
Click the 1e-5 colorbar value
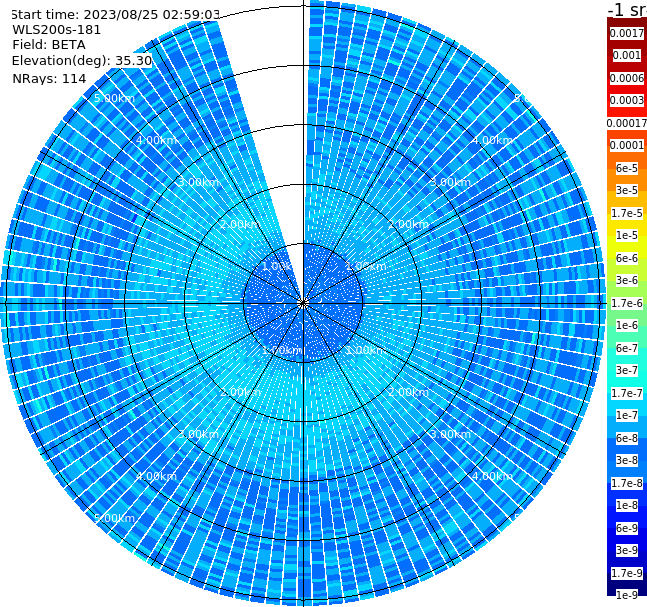[x=627, y=235]
